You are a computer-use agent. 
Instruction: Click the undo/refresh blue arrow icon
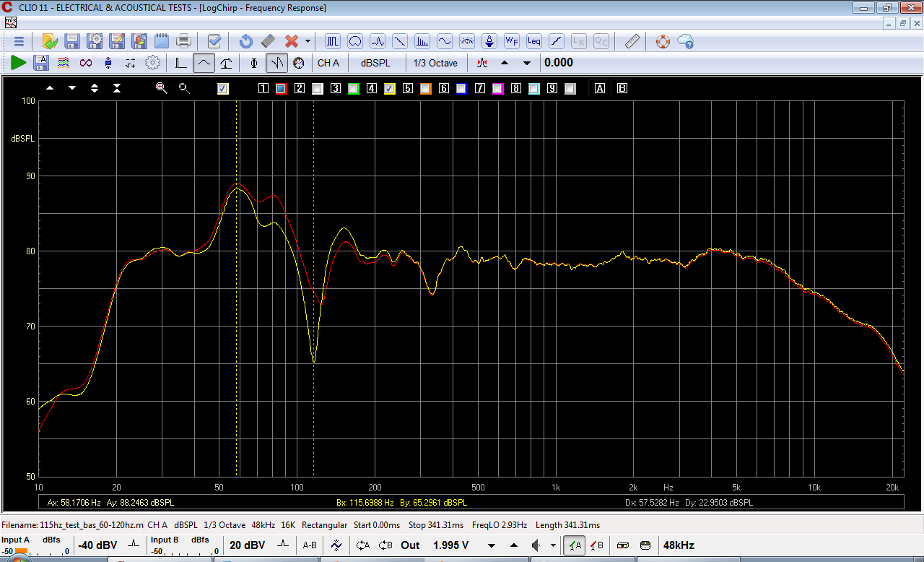point(245,41)
